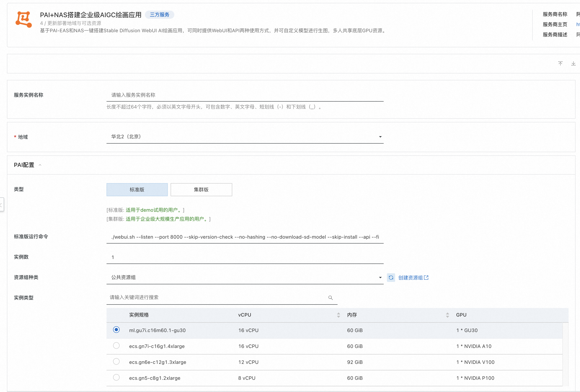580x392 pixels.
Task: Click the version text 更新部署地域与可选资源
Action: pos(74,23)
